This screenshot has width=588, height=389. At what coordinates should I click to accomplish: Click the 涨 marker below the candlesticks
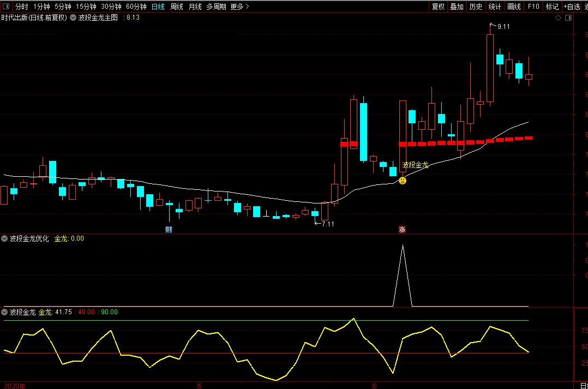[x=402, y=230]
